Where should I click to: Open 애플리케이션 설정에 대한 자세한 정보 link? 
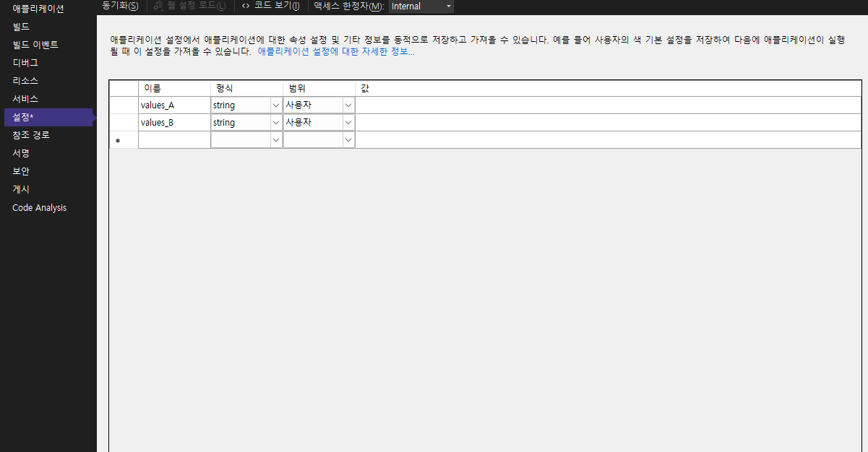coord(336,52)
